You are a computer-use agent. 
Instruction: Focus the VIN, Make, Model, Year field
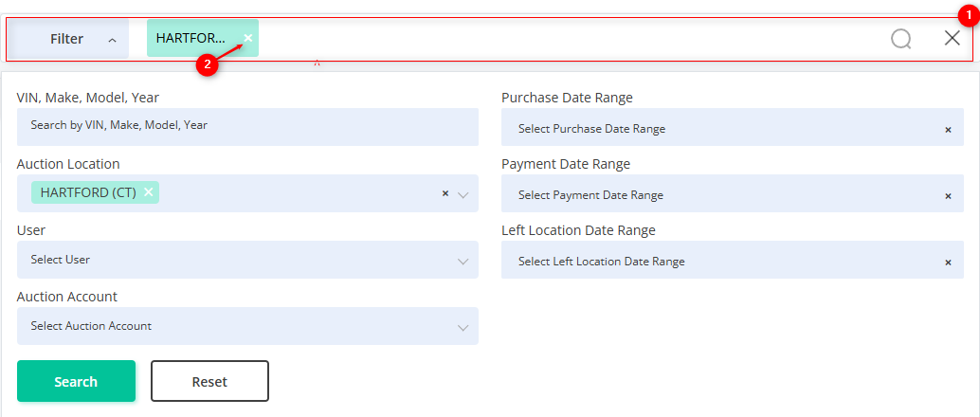pyautogui.click(x=246, y=125)
